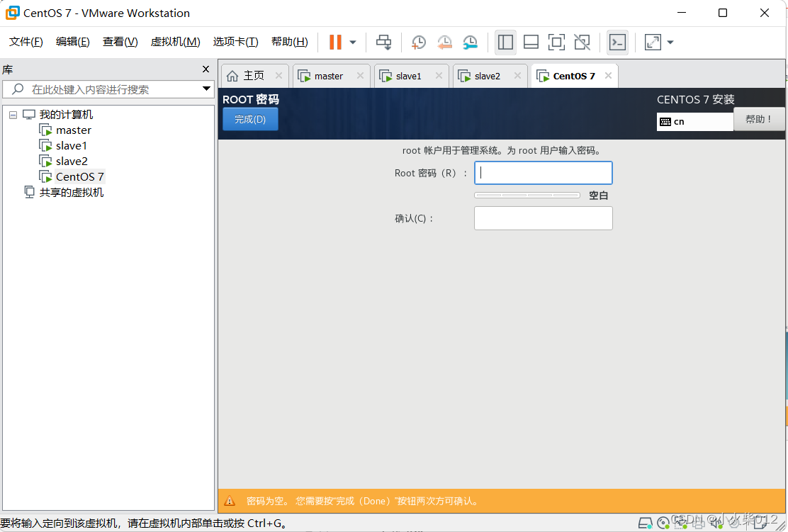This screenshot has width=788, height=532.
Task: Switch to the CentOS 7 tab
Action: [x=573, y=76]
